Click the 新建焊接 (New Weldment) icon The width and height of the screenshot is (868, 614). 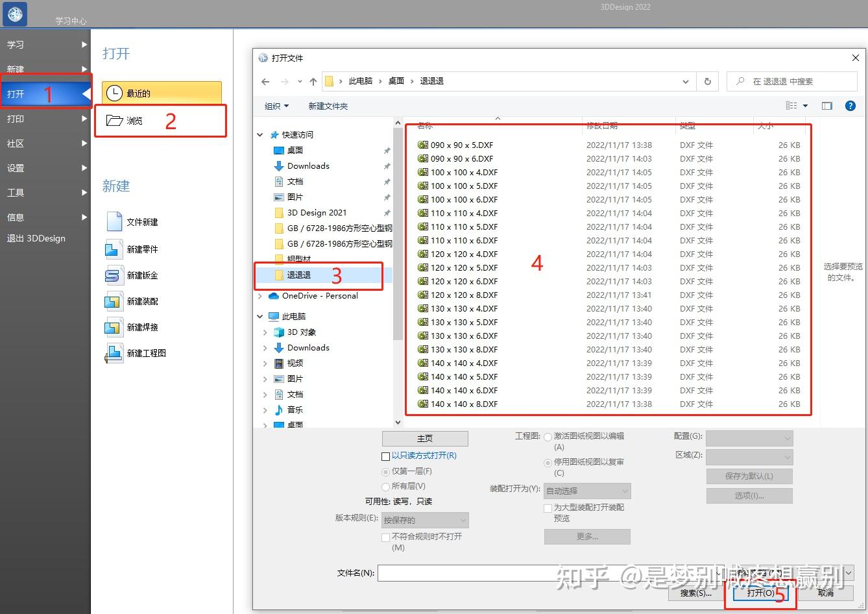(114, 326)
